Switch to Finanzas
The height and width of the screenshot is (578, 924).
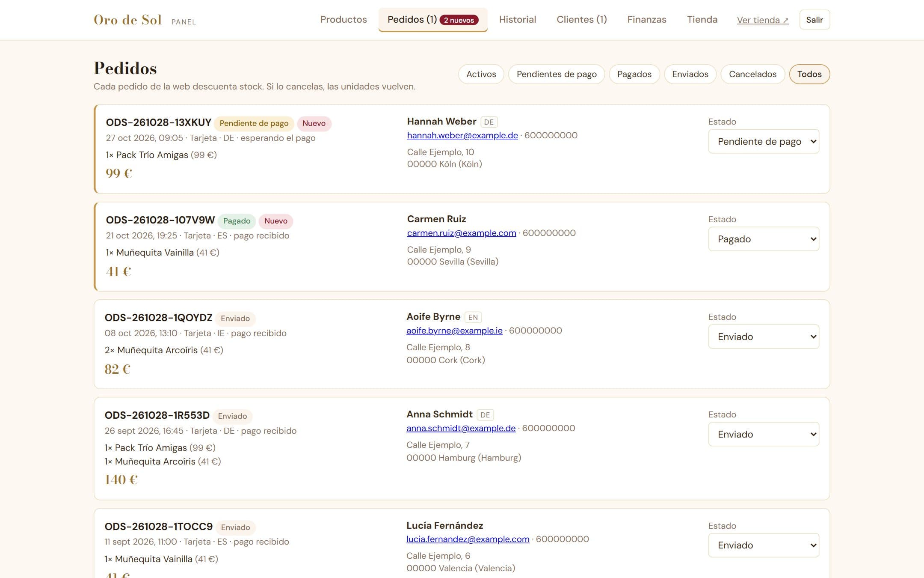pyautogui.click(x=647, y=20)
